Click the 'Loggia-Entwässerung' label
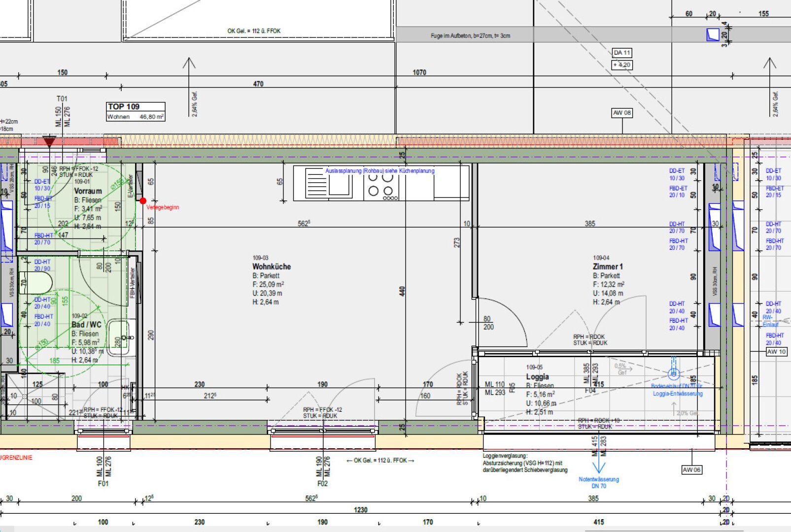This screenshot has height=532, width=791. (678, 394)
